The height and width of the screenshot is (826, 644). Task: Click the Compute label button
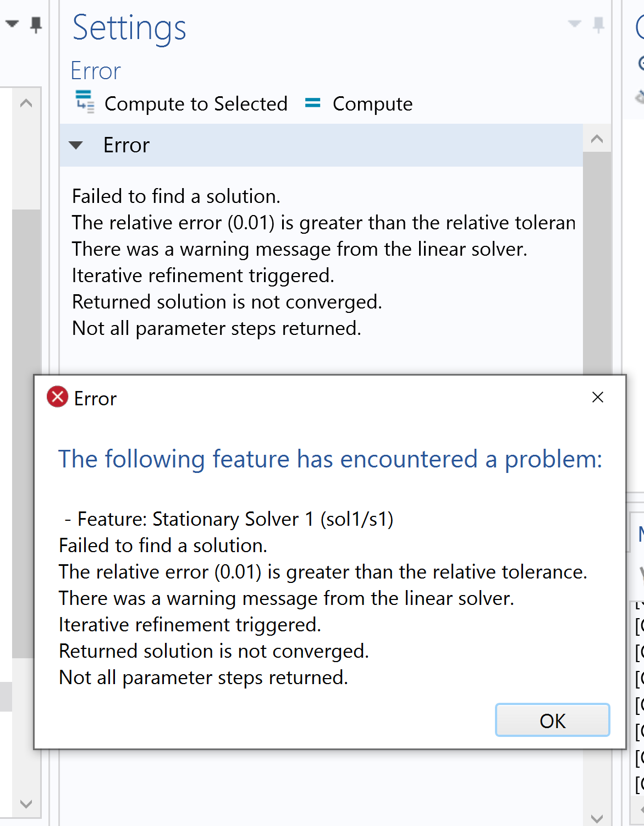pos(372,104)
